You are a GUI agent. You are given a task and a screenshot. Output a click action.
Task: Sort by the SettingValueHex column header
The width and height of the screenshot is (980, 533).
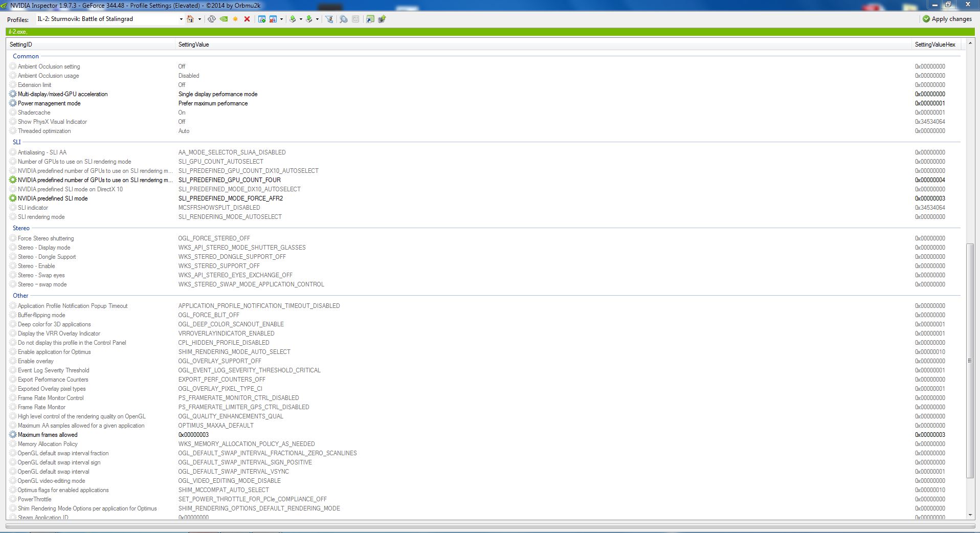click(x=937, y=45)
